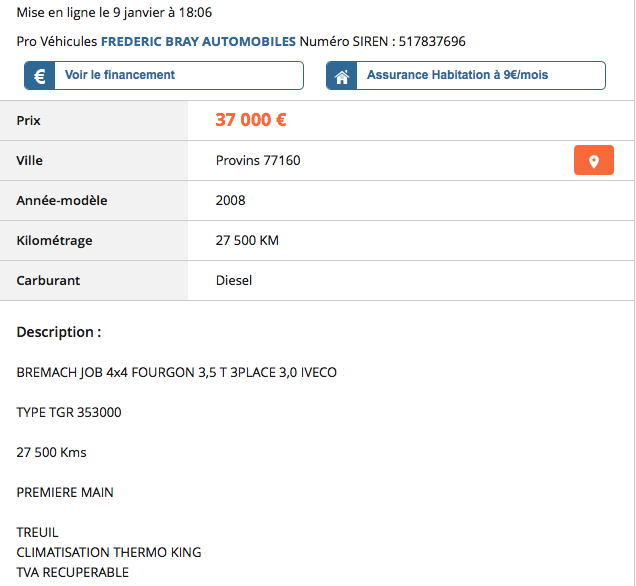
Task: Click the euro symbol icon
Action: (39, 76)
